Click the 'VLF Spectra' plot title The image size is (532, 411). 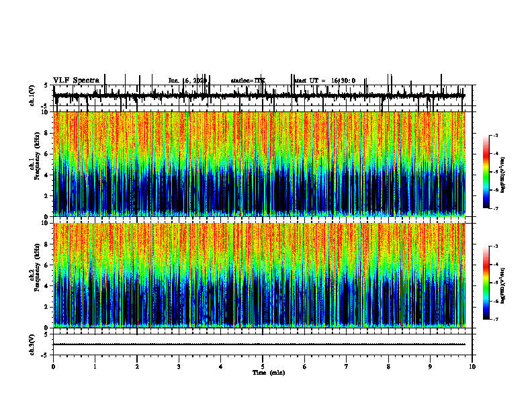tap(76, 80)
